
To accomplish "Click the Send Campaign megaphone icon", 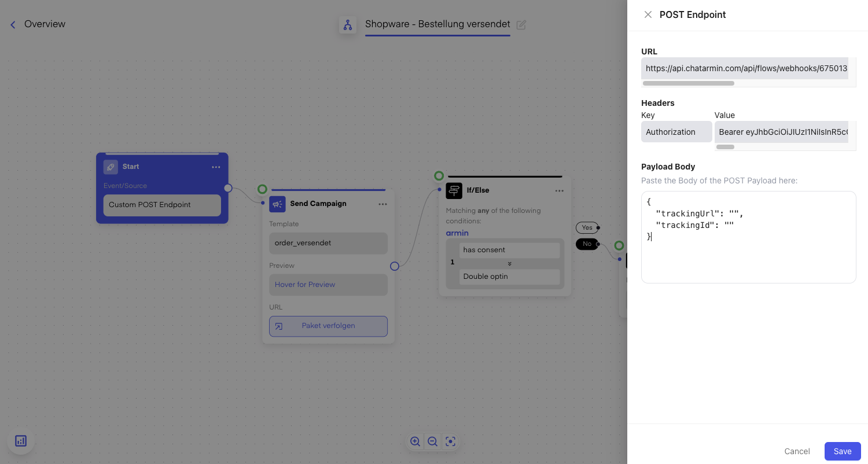I will pyautogui.click(x=278, y=204).
